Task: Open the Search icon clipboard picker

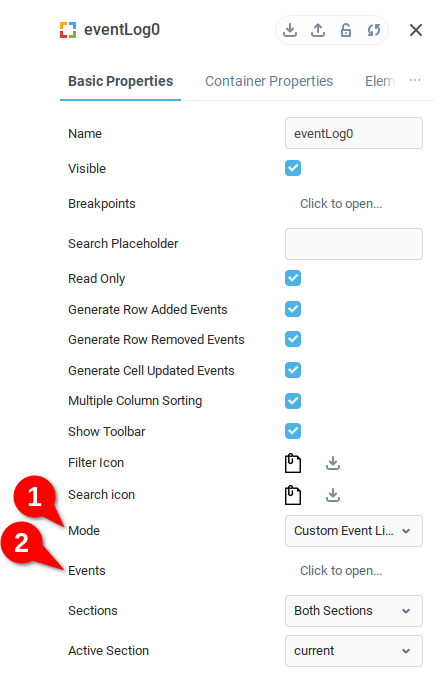Action: 293,495
